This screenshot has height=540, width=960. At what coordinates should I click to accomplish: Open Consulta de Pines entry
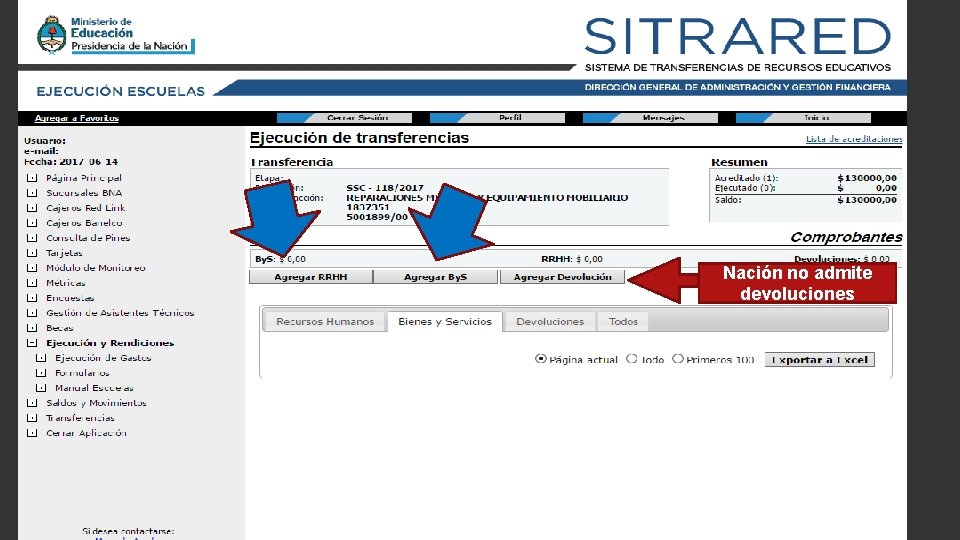click(88, 238)
